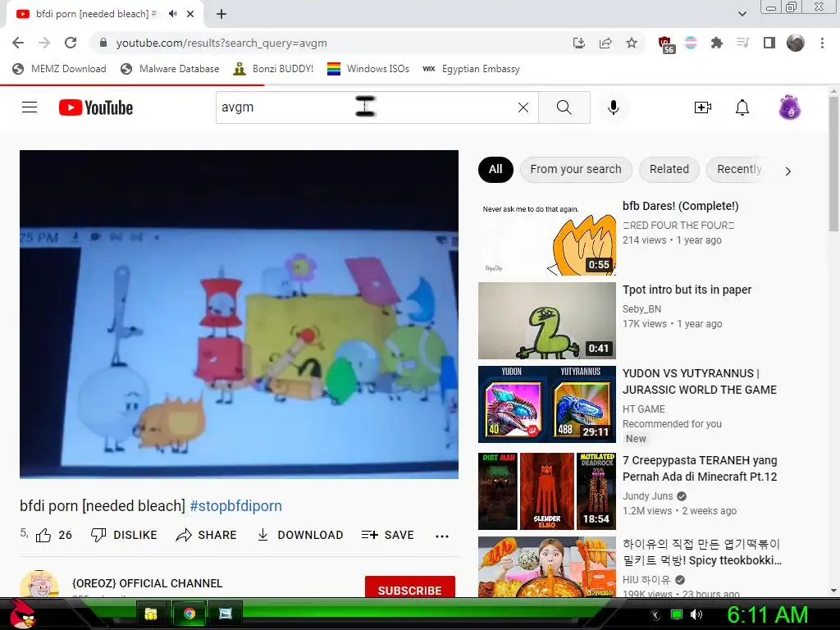Click the video player area
Screen dimensions: 840x630
click(x=239, y=314)
